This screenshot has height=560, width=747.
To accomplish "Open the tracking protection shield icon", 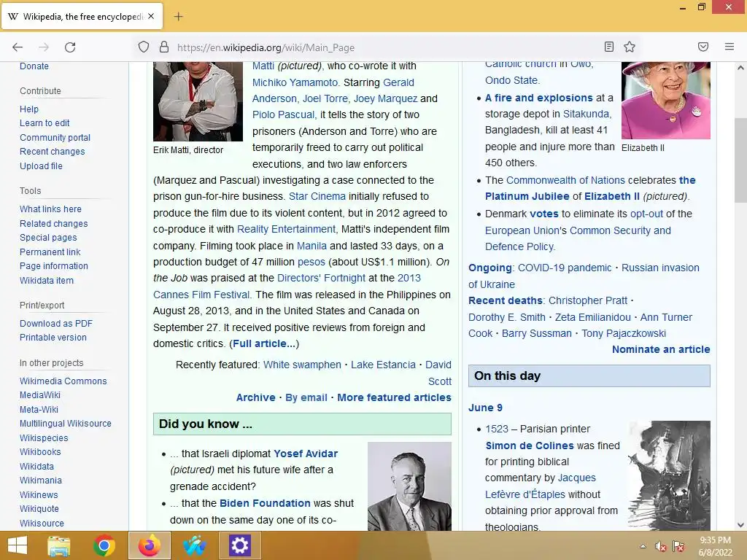I will point(144,47).
